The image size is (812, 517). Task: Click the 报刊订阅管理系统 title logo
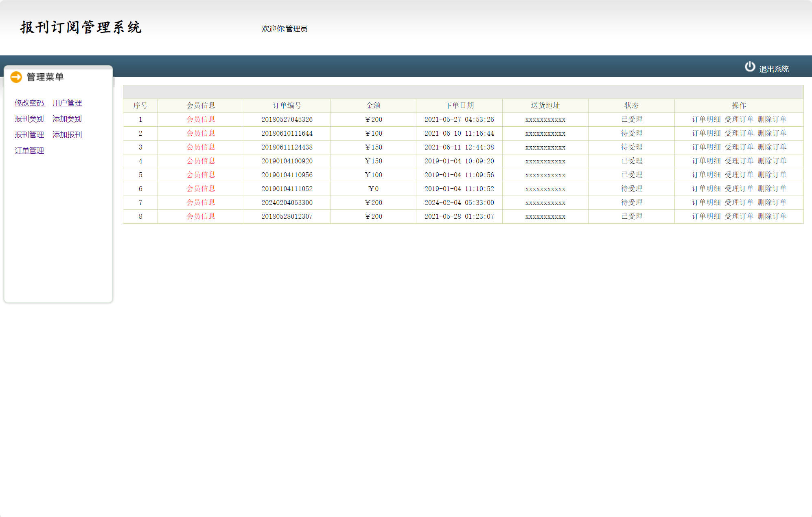(81, 27)
